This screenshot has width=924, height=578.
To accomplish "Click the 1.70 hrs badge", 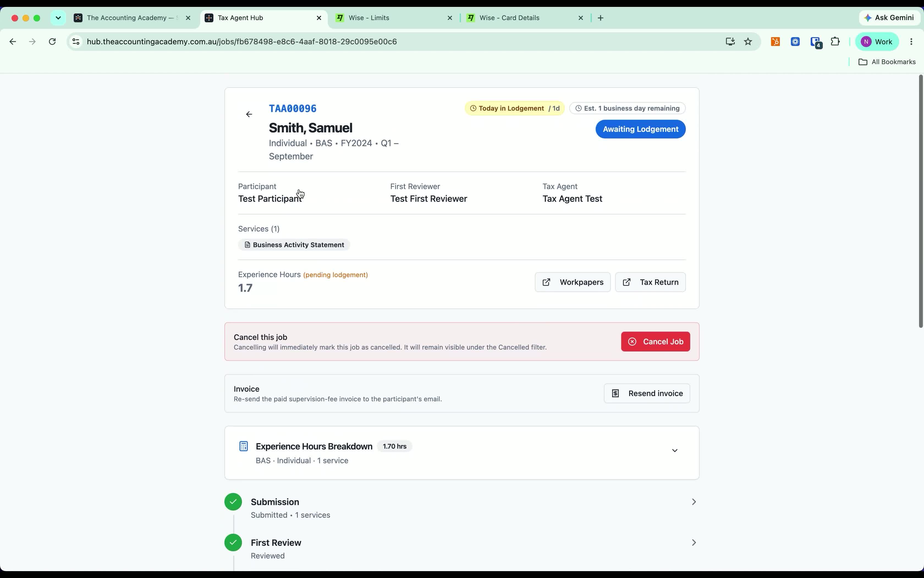I will coord(394,446).
